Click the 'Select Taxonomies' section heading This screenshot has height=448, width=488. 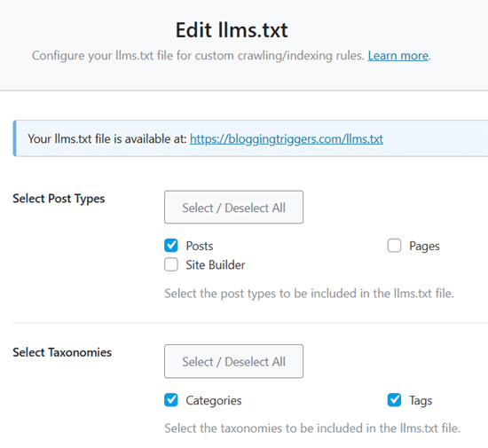click(62, 352)
